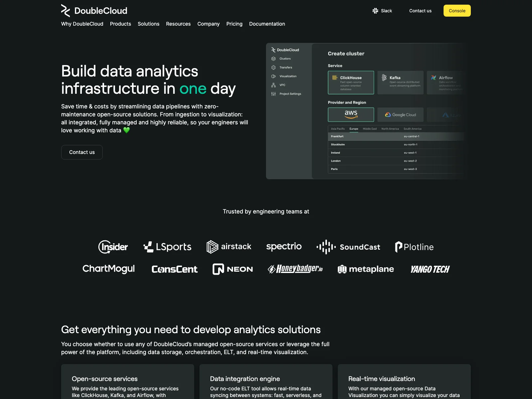This screenshot has height=399, width=532.
Task: Select the Stockholm eu-north-1 row
Action: (x=396, y=145)
